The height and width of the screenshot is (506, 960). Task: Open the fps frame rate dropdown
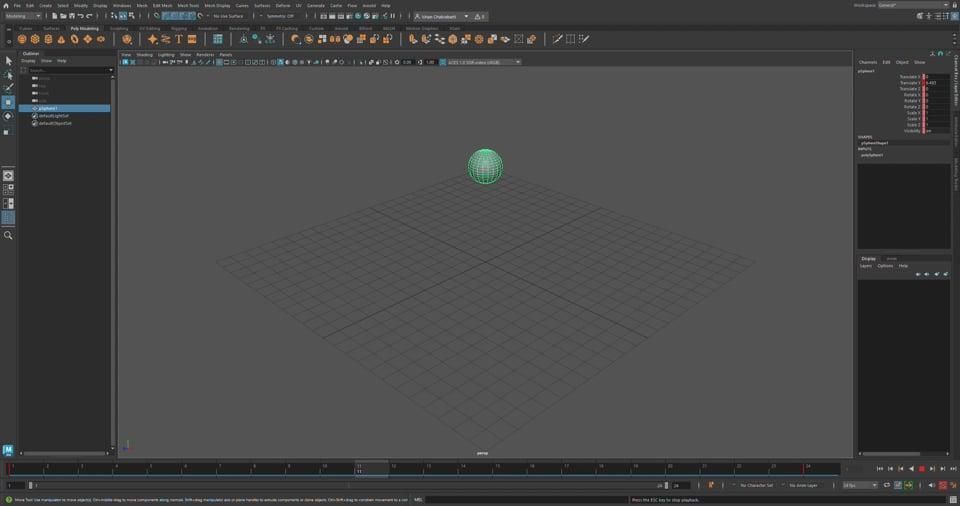[860, 485]
